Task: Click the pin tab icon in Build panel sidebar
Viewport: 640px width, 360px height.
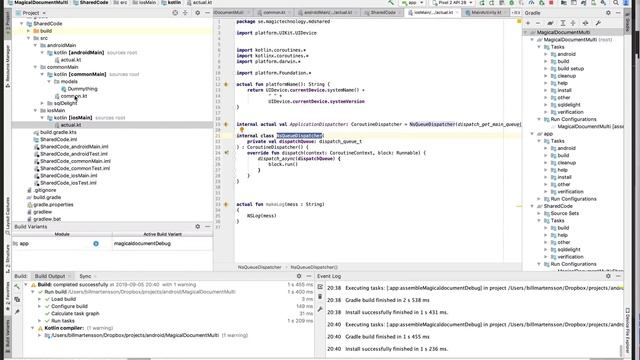Action: pos(17,311)
